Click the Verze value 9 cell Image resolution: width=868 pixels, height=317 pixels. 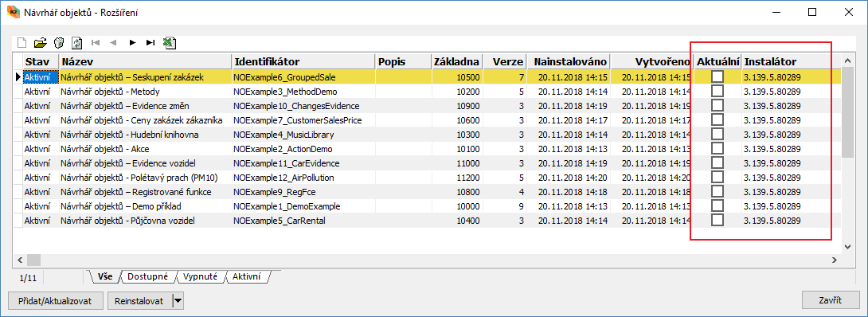(x=505, y=206)
